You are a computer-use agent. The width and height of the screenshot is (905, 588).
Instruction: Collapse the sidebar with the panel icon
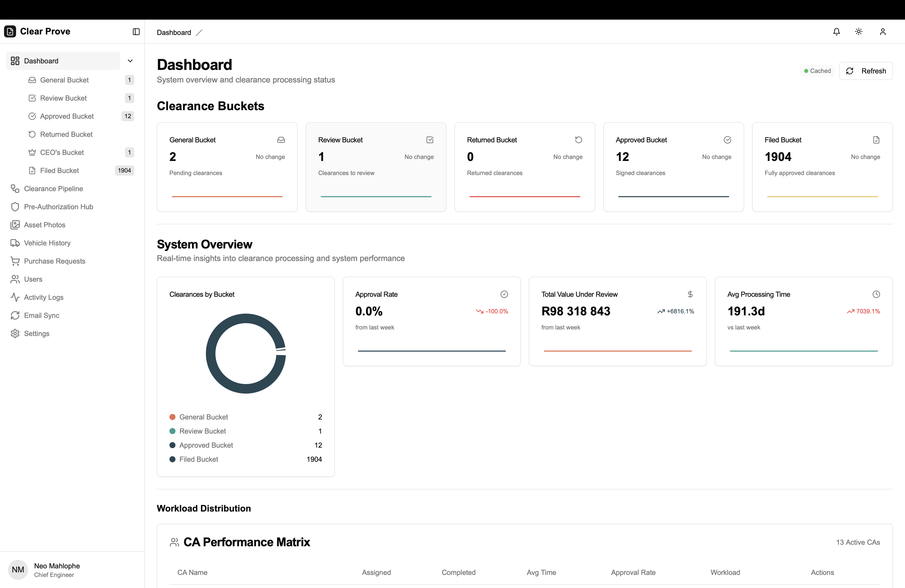coord(136,32)
